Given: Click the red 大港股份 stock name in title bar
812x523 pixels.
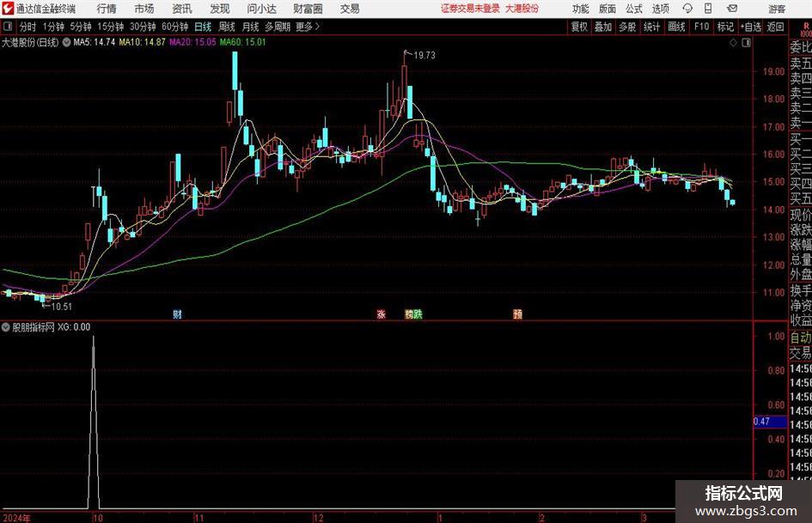Looking at the screenshot, I should (522, 9).
